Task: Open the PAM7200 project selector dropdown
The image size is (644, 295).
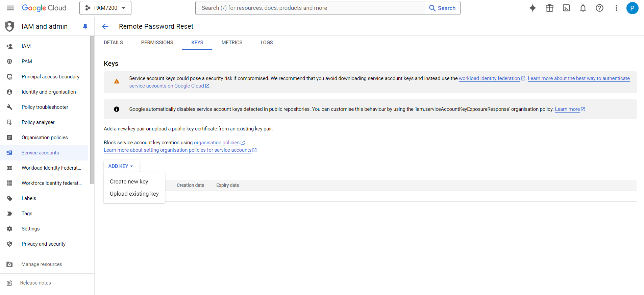Action: [x=105, y=8]
